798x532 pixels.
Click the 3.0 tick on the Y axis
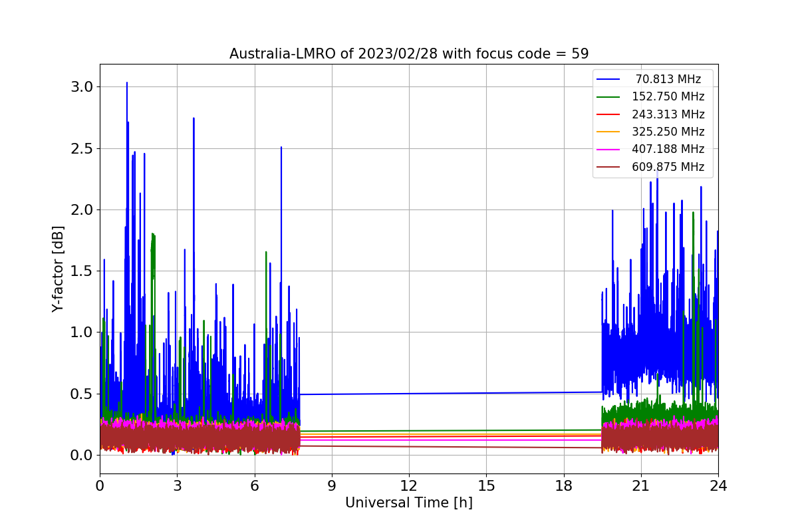click(82, 87)
